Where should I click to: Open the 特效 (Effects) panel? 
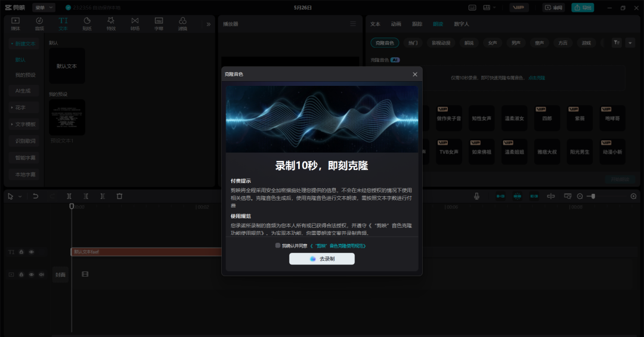111,24
